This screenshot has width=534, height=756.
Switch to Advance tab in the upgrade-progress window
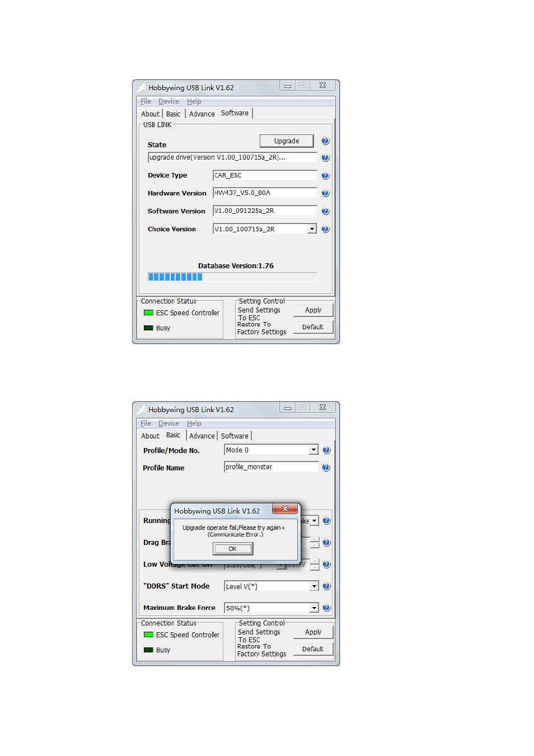(202, 114)
